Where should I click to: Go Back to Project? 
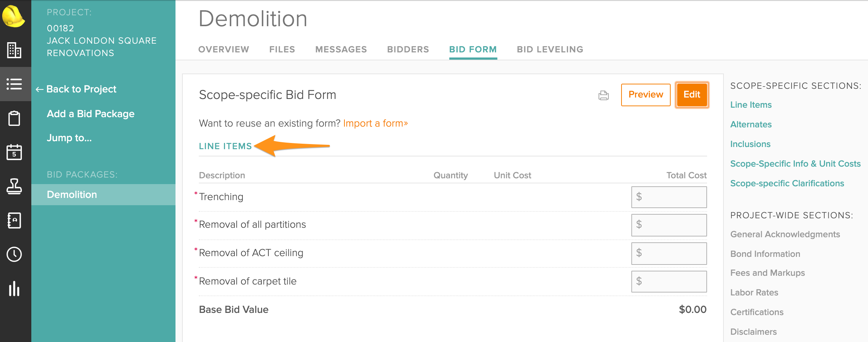(76, 89)
